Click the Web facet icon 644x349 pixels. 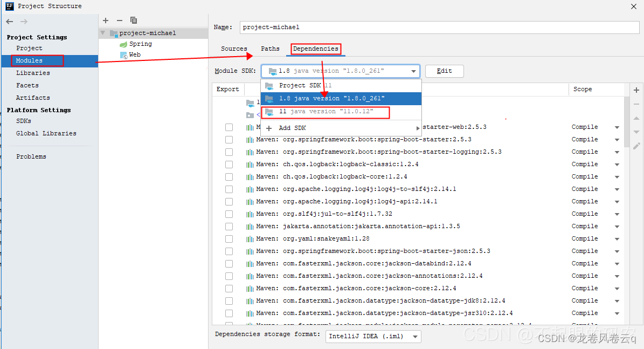pos(123,55)
